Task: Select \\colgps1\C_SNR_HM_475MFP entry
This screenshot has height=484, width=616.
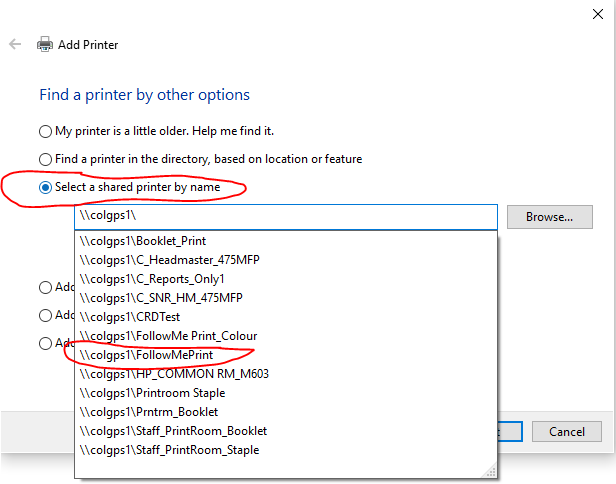Action: click(x=161, y=298)
